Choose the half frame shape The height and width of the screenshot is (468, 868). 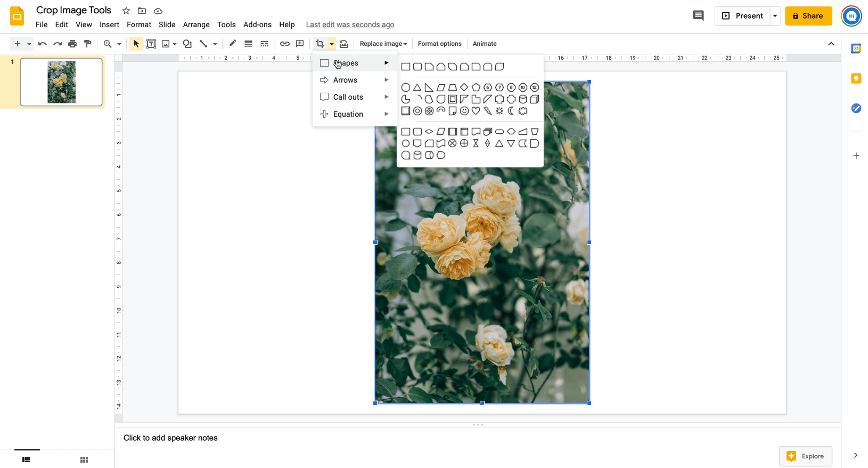pyautogui.click(x=464, y=99)
